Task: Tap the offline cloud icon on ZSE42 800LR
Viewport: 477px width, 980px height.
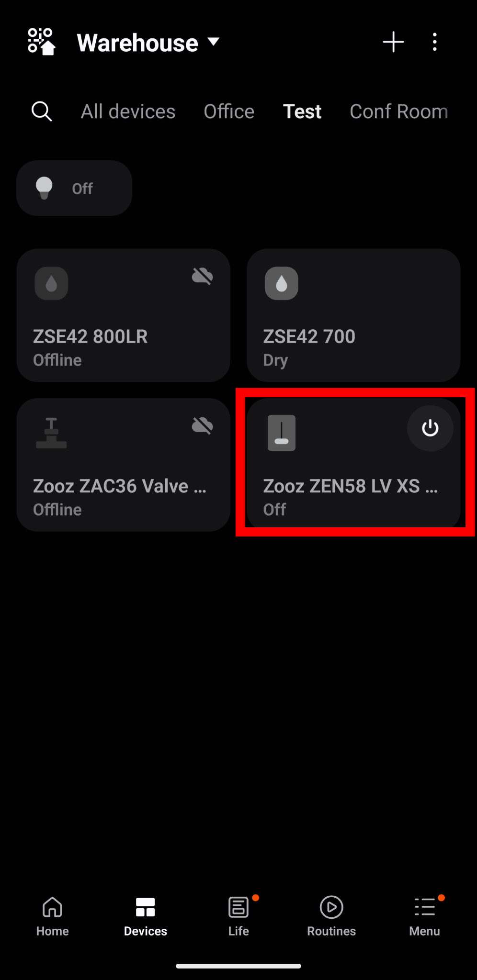Action: pos(203,276)
